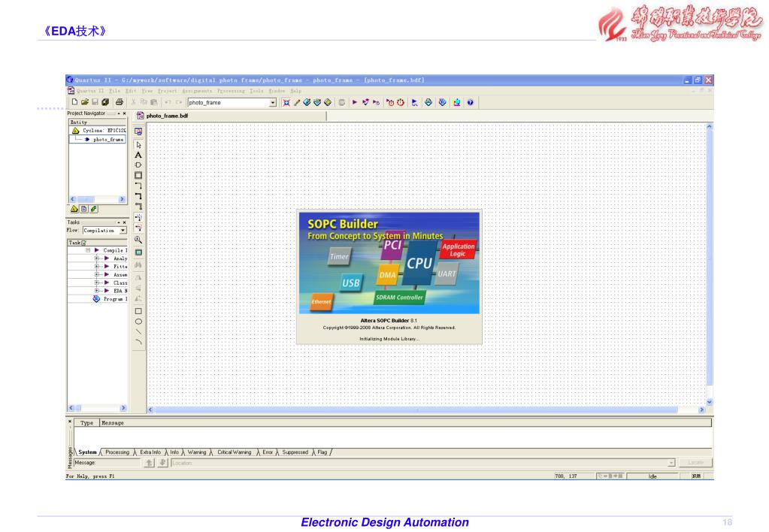The height and width of the screenshot is (532, 769).
Task: Switch to the Warning messages tab
Action: [x=197, y=452]
